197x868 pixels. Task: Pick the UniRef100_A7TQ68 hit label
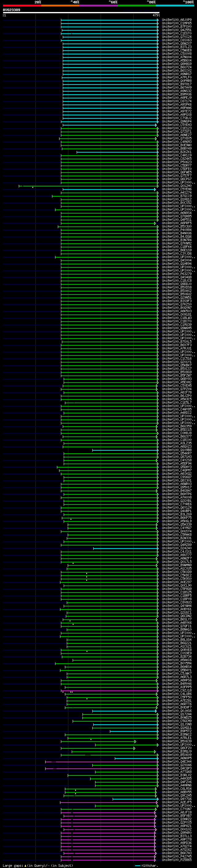pyautogui.click(x=177, y=772)
